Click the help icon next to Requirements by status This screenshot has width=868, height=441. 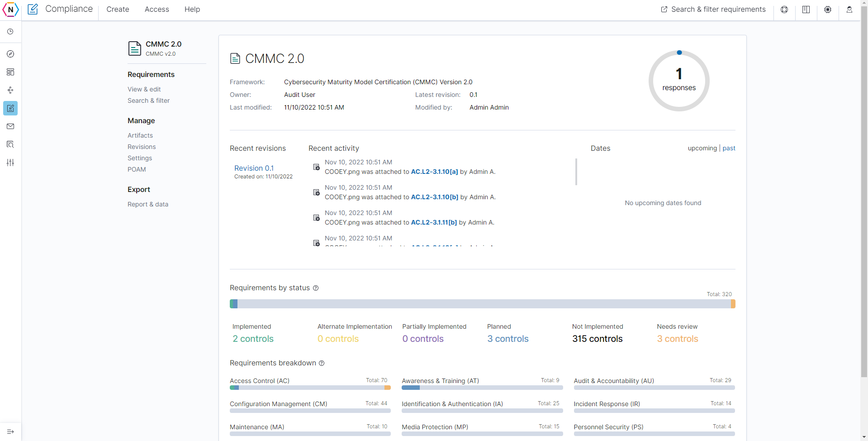tap(316, 288)
